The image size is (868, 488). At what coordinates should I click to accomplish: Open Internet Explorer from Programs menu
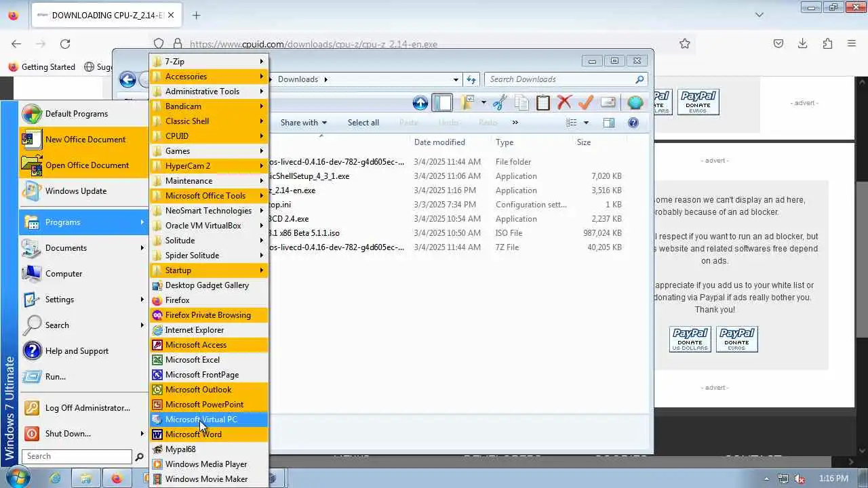pyautogui.click(x=209, y=330)
